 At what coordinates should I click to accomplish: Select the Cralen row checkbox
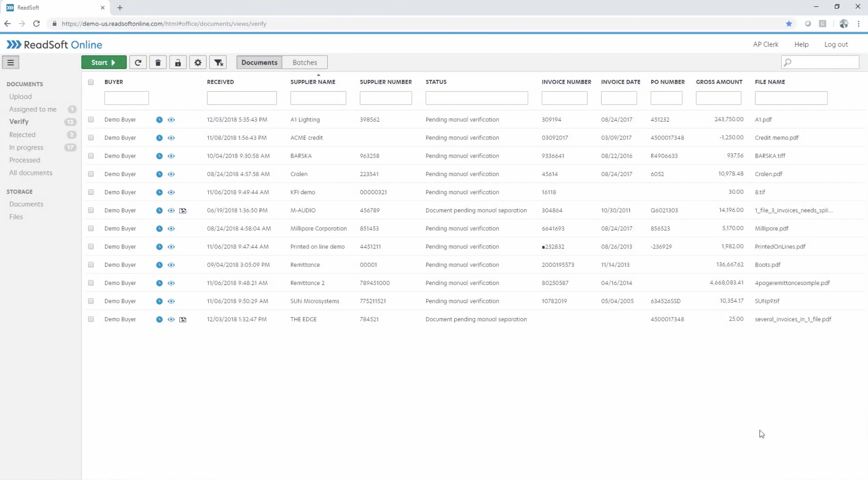click(91, 174)
